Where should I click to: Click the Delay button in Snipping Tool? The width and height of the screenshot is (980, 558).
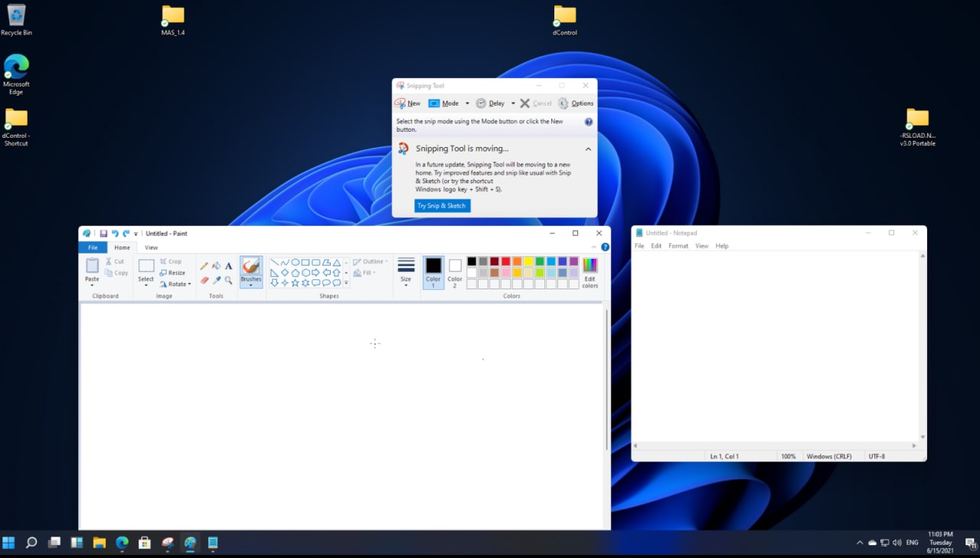(x=491, y=103)
